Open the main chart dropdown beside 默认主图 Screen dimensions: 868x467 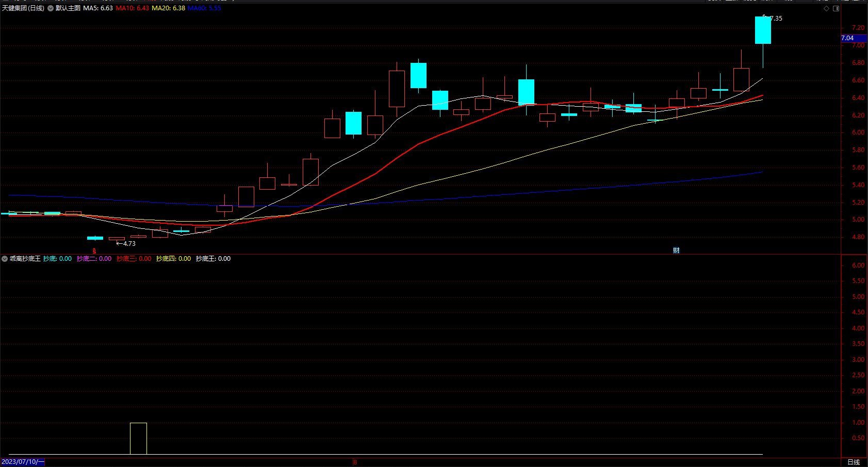[51, 8]
